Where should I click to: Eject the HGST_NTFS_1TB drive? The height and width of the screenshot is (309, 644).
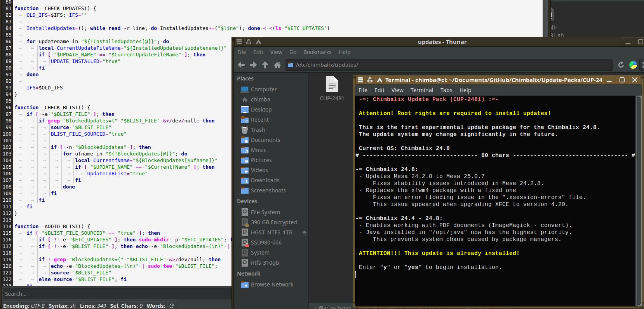[305, 232]
